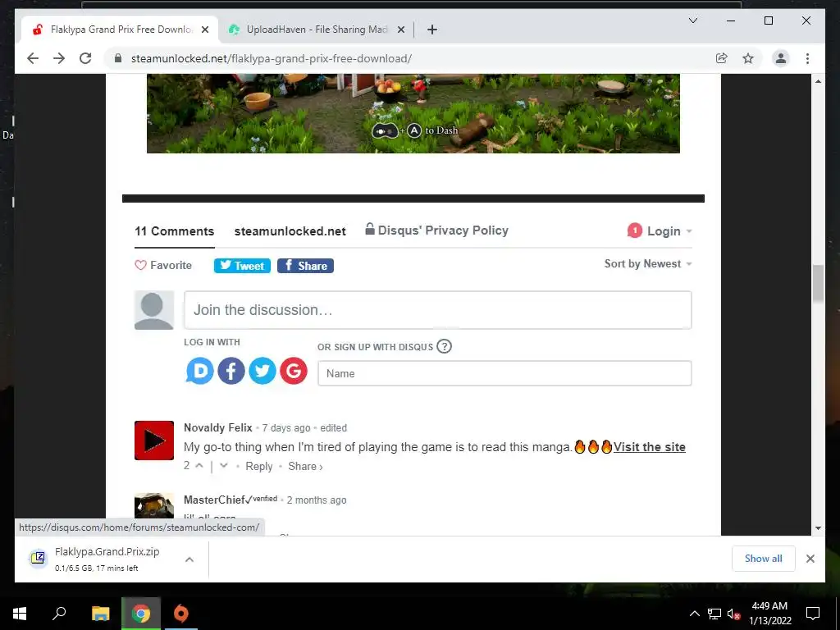Click the Chrome taskbar icon
The width and height of the screenshot is (840, 630).
pyautogui.click(x=141, y=614)
